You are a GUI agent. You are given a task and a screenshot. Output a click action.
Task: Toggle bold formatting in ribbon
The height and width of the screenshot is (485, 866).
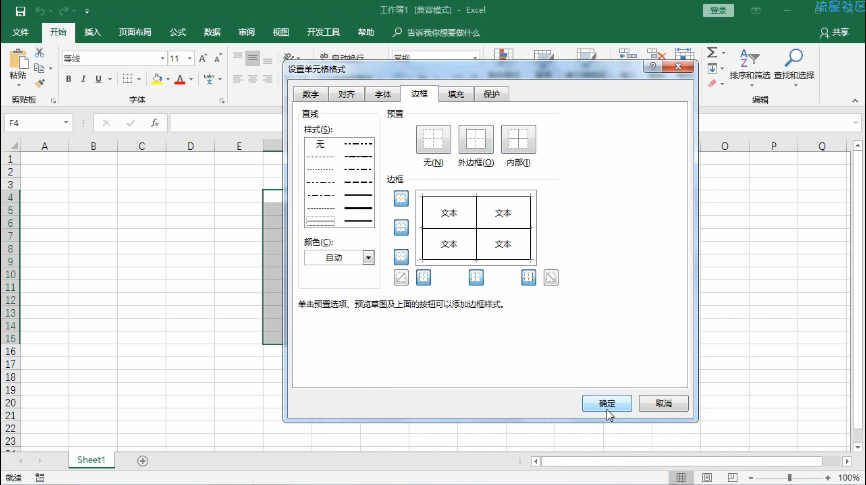point(68,79)
